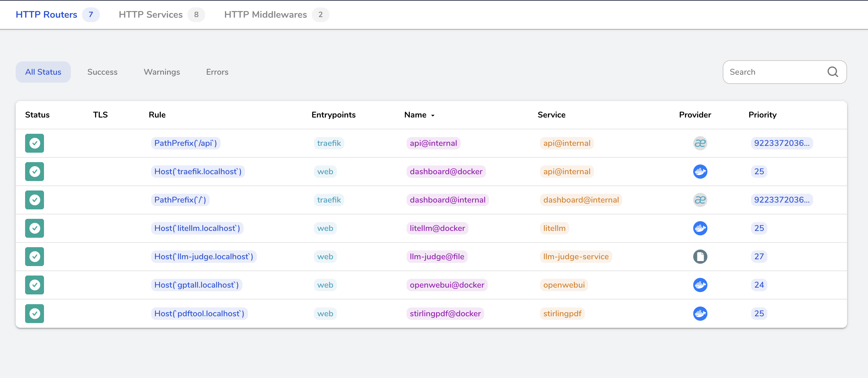The image size is (868, 378).
Task: Show only routers with Warnings
Action: 162,72
